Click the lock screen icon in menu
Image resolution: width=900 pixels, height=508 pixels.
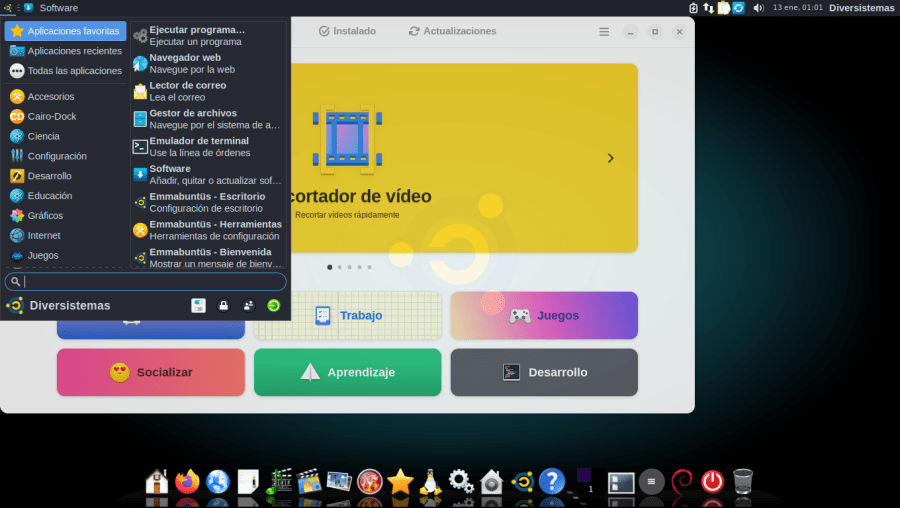(223, 305)
